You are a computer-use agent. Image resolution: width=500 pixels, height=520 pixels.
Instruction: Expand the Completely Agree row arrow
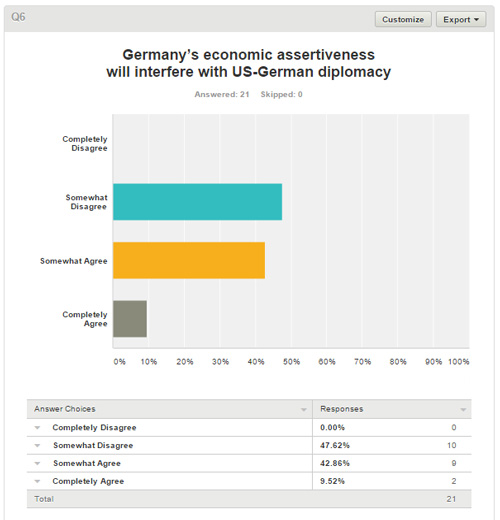pyautogui.click(x=37, y=481)
